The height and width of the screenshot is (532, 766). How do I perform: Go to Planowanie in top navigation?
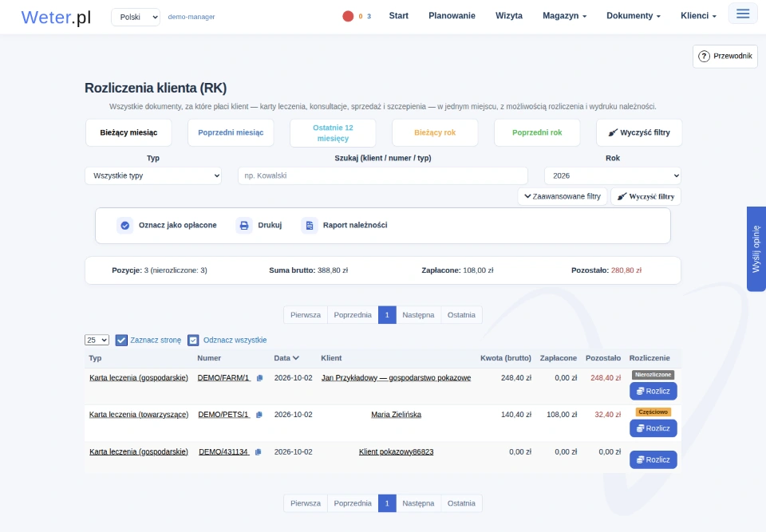pyautogui.click(x=452, y=16)
